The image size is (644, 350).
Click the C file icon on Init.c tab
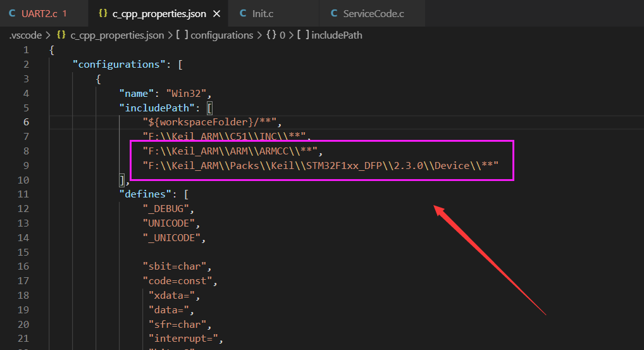pyautogui.click(x=243, y=13)
